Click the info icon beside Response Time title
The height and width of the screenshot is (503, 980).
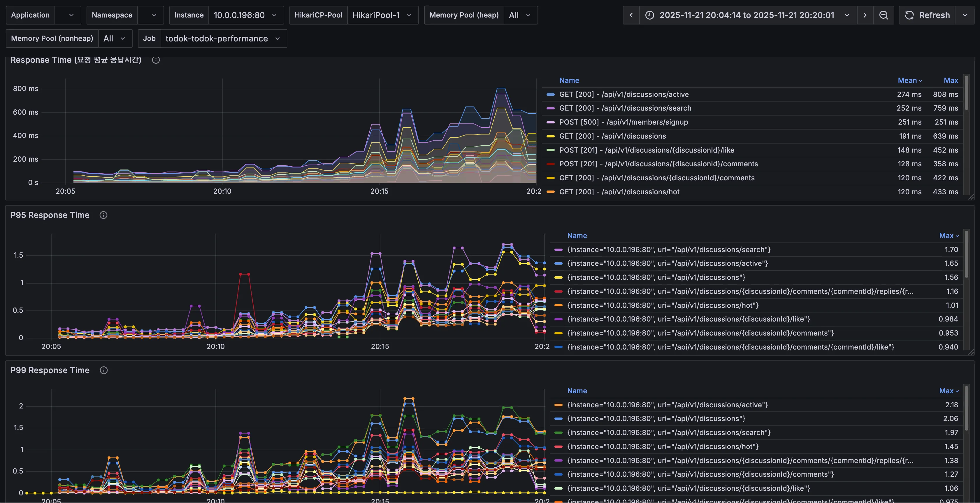156,60
